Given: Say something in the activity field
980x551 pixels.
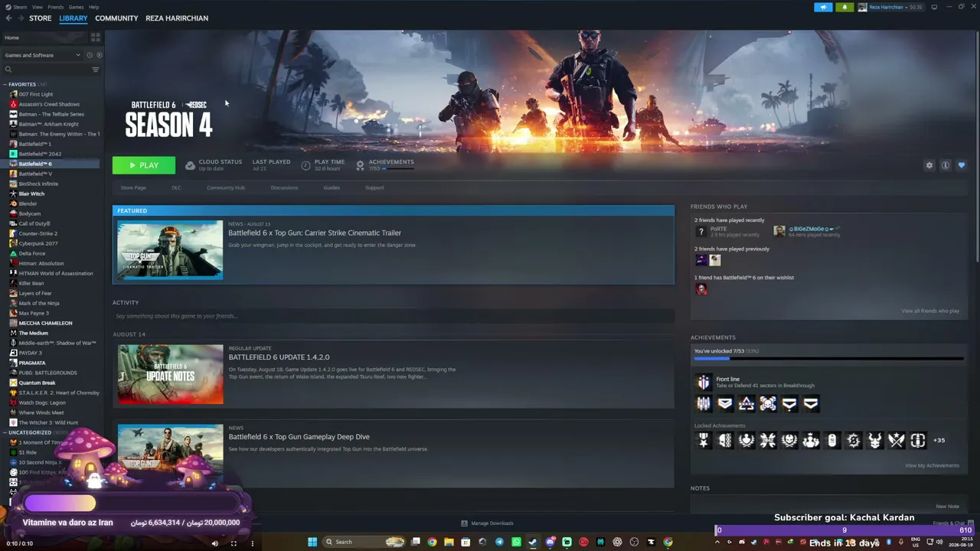Looking at the screenshot, I should point(393,316).
